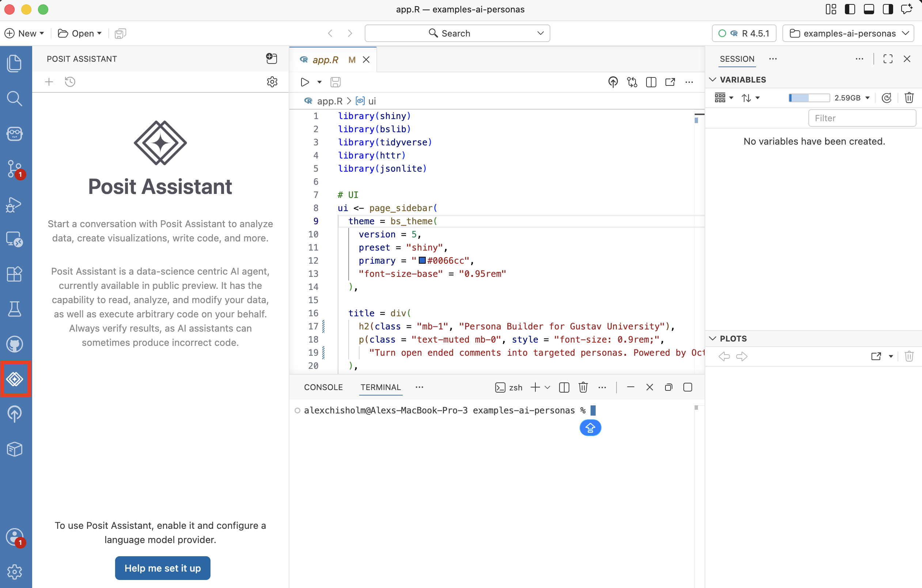Save app.R with the disk icon
Image resolution: width=922 pixels, height=588 pixels.
[336, 82]
